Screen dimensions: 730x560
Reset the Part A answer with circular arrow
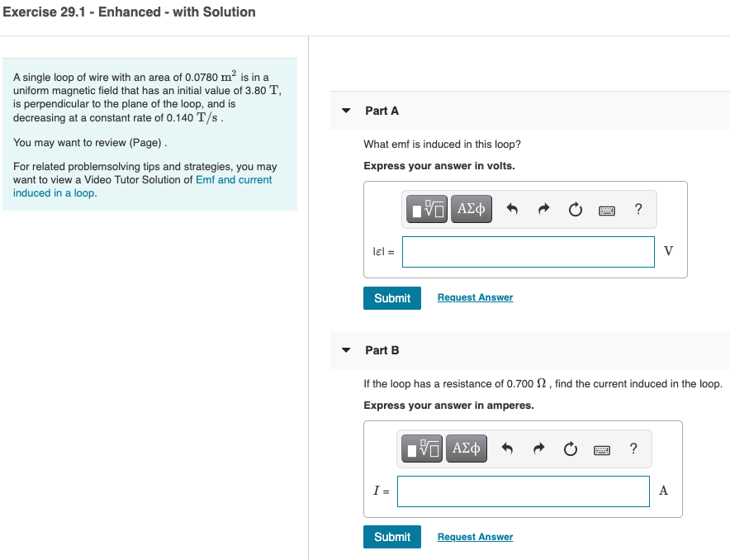click(x=575, y=209)
